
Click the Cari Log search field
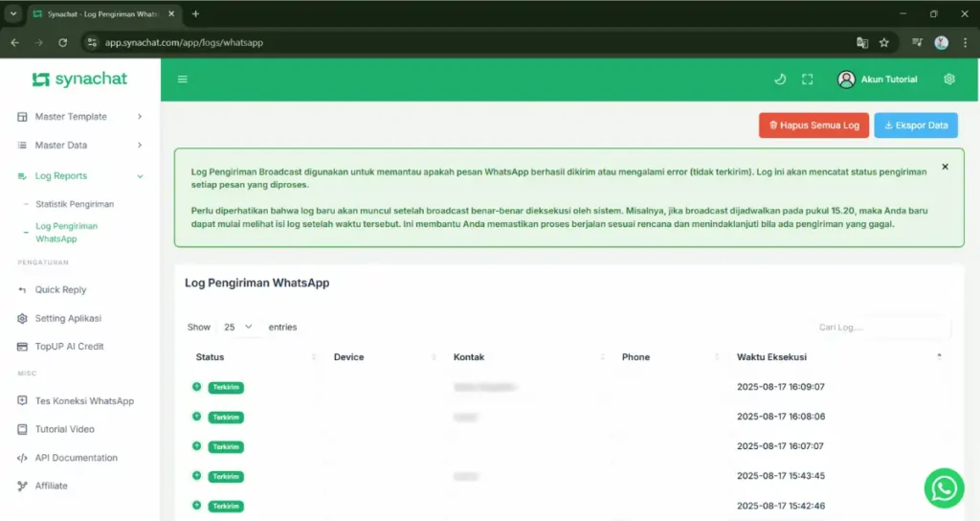[881, 328]
